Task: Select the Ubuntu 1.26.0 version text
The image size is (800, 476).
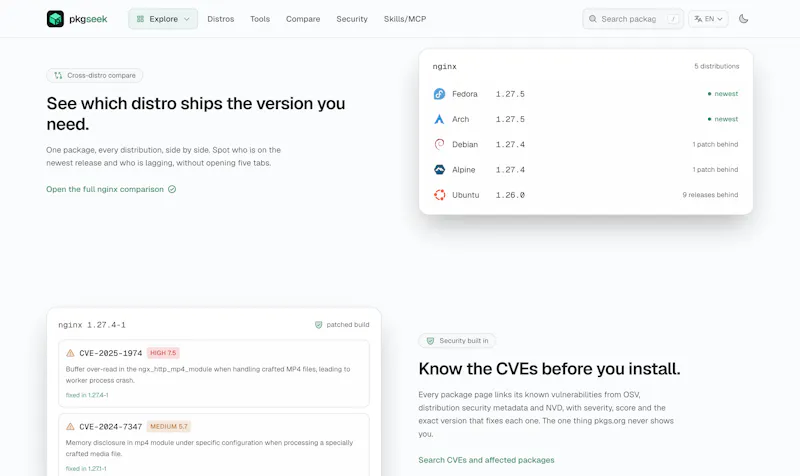Action: click(x=510, y=195)
